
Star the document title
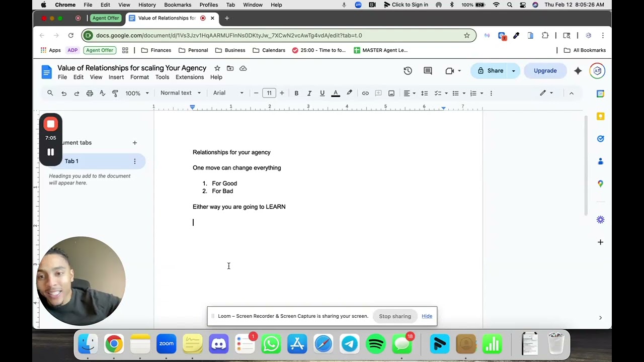[217, 68]
